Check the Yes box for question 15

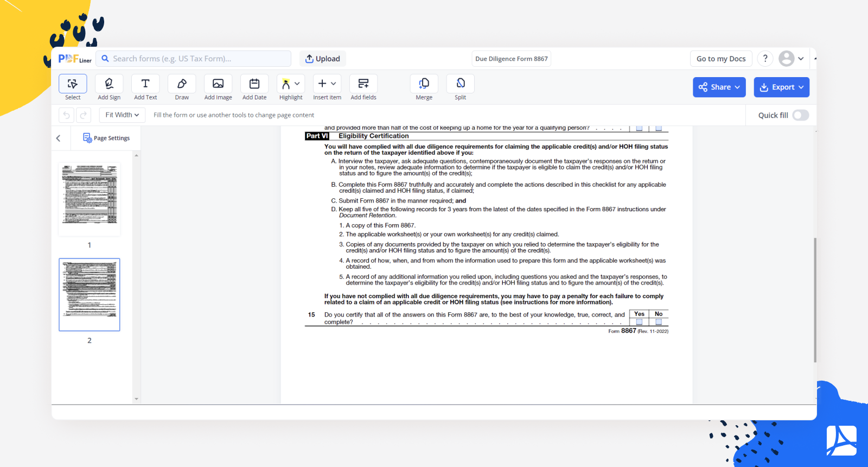point(639,322)
